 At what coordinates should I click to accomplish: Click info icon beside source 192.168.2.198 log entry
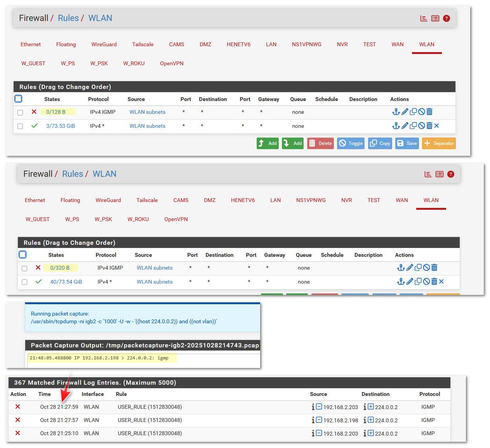pyautogui.click(x=313, y=420)
